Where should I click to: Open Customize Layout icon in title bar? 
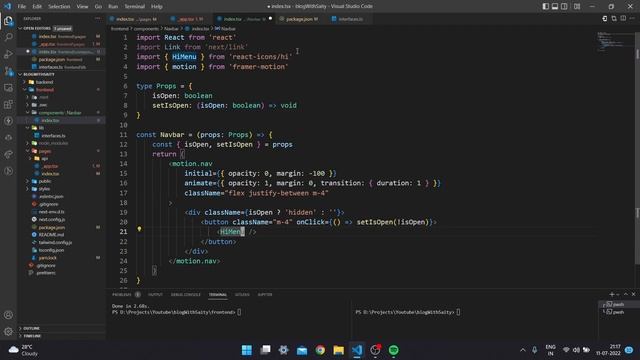pos(577,6)
